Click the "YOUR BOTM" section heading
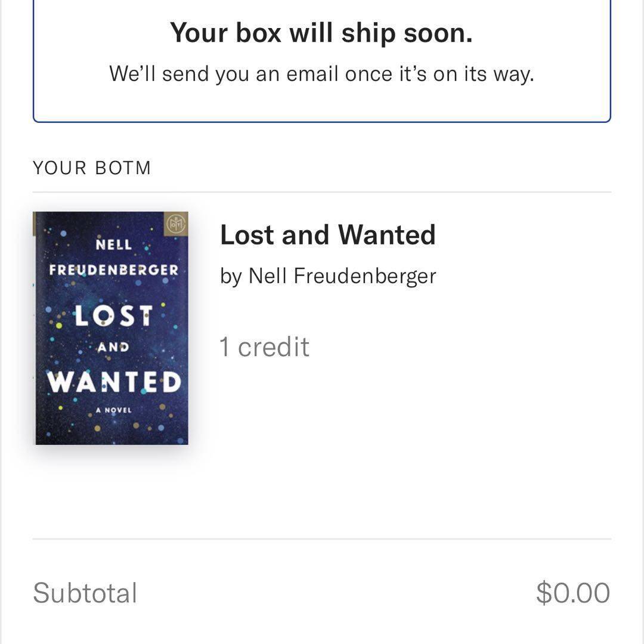 92,168
